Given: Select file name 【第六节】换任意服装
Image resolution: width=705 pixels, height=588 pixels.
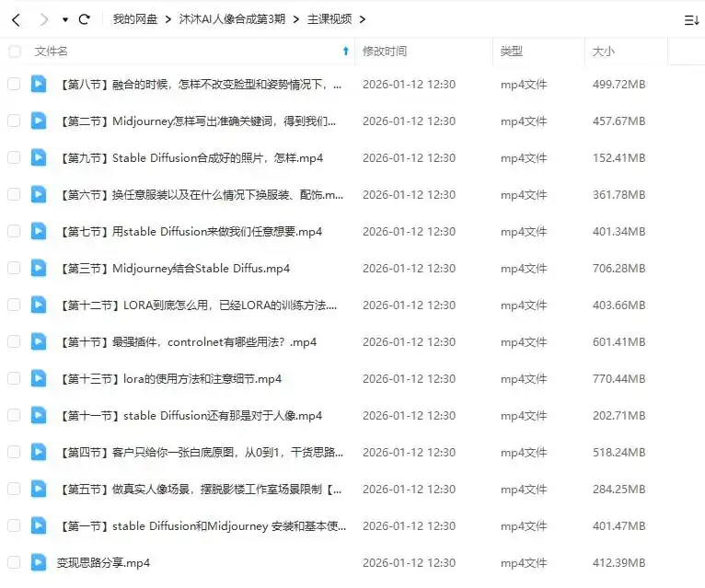Looking at the screenshot, I should [201, 195].
